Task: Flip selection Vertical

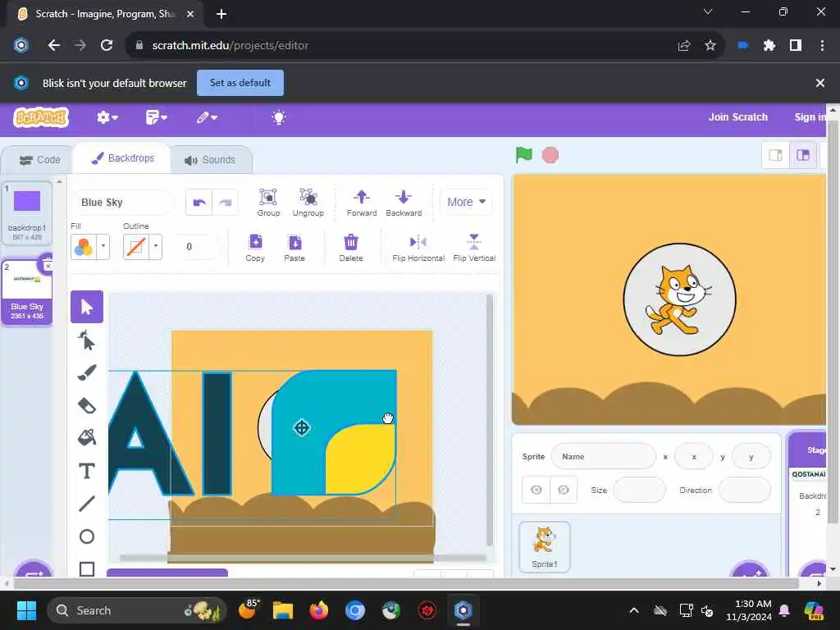Action: 474,247
